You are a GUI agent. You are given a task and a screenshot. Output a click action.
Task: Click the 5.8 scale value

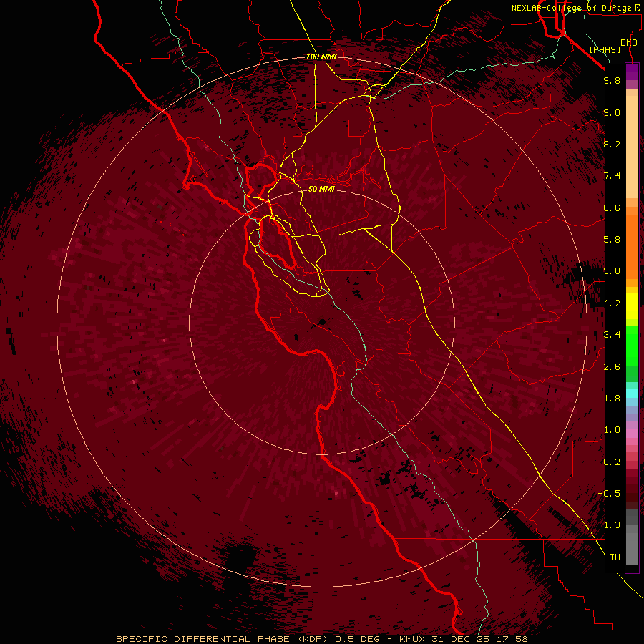(612, 240)
